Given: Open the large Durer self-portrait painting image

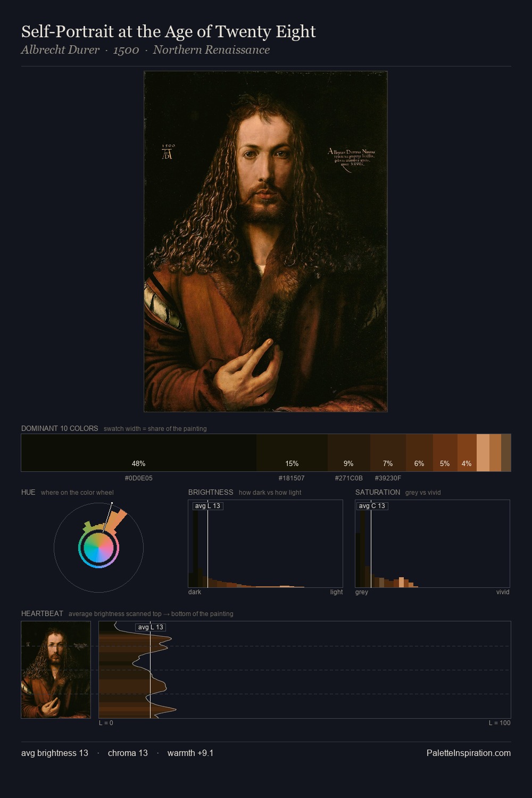Looking at the screenshot, I should pyautogui.click(x=265, y=242).
